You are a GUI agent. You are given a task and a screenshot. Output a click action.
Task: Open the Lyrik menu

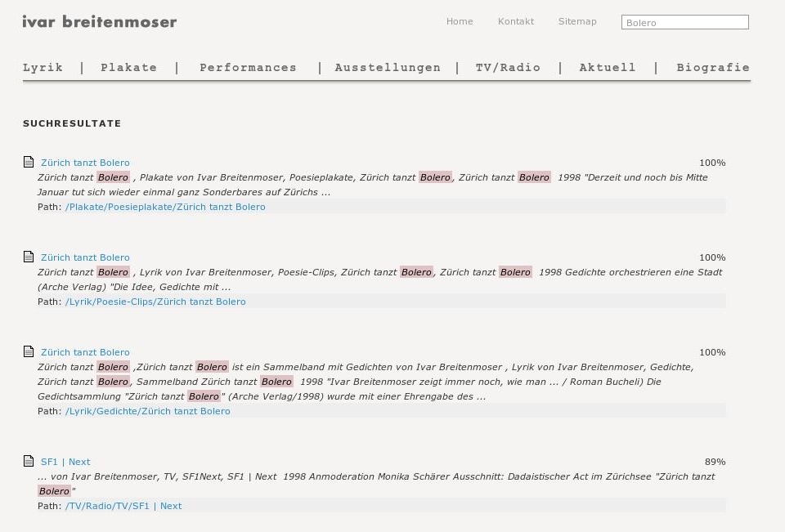(x=43, y=68)
